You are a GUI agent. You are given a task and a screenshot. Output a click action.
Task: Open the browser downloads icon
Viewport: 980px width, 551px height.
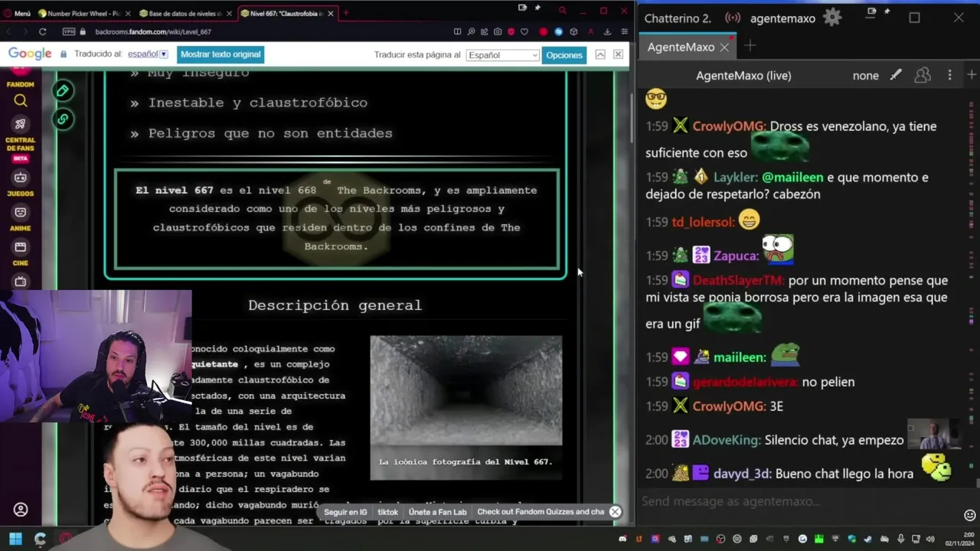pyautogui.click(x=607, y=31)
